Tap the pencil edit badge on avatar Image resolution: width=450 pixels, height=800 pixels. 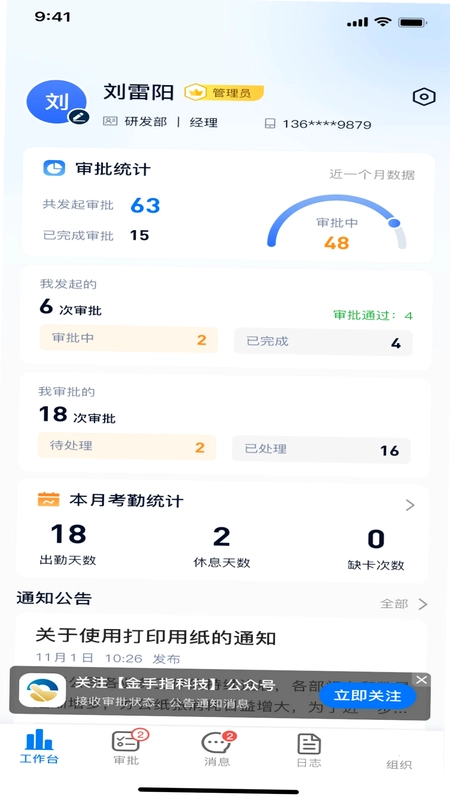(79, 116)
